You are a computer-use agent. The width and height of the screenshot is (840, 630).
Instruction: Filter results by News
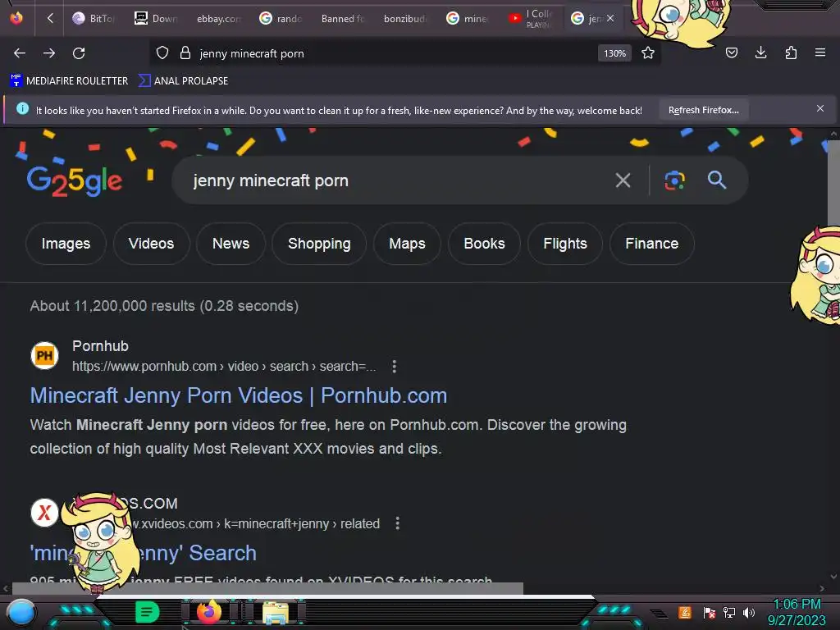click(x=231, y=244)
